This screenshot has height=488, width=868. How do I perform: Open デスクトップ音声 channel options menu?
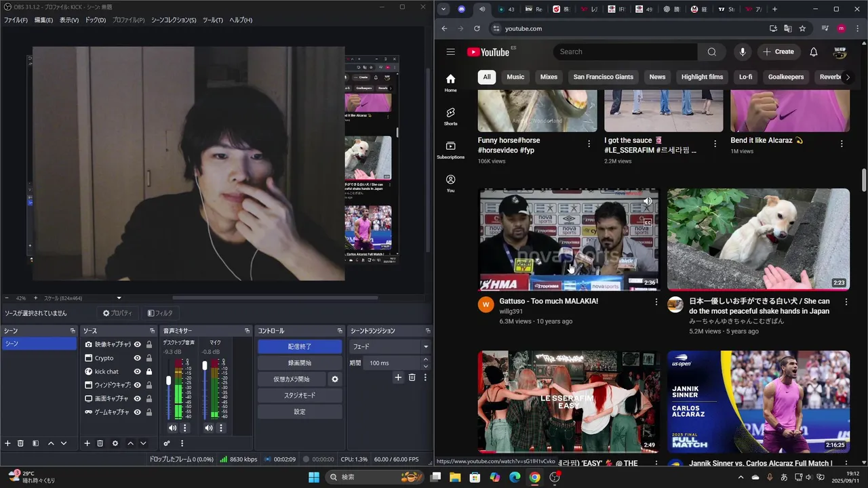click(184, 428)
